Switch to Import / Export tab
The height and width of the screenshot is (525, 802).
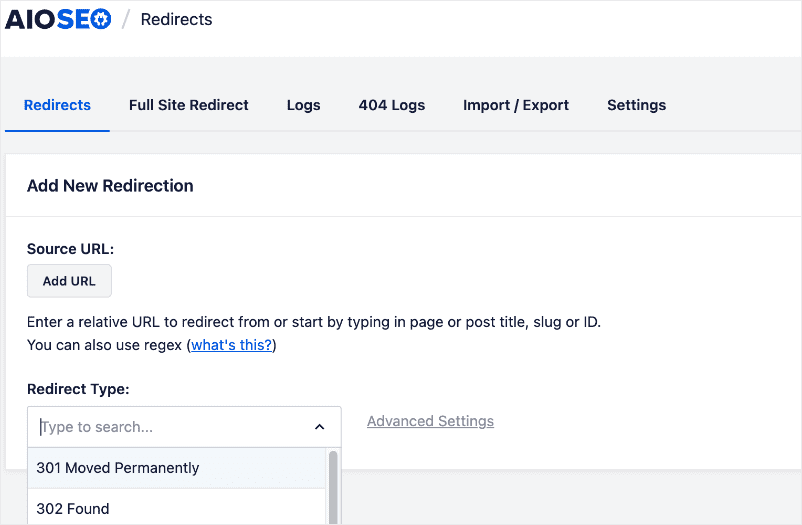[x=516, y=105]
